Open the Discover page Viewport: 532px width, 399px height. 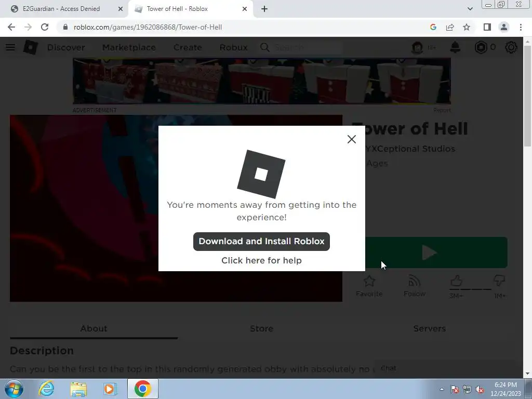click(x=66, y=47)
